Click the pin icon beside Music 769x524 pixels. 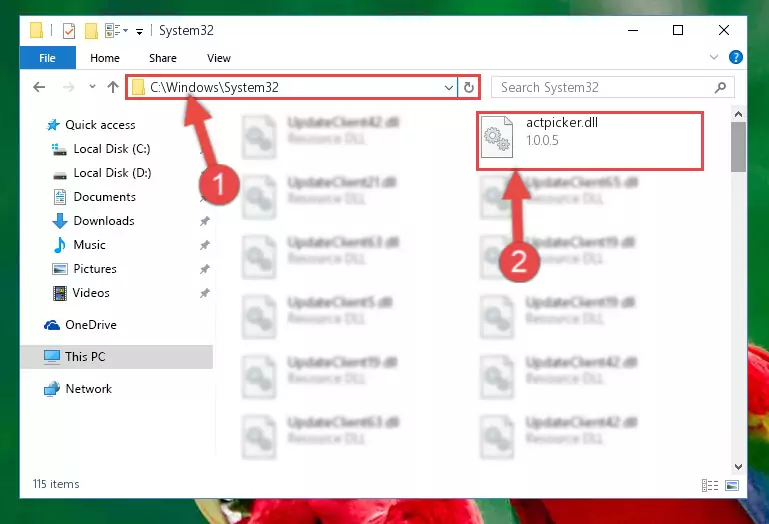[205, 245]
